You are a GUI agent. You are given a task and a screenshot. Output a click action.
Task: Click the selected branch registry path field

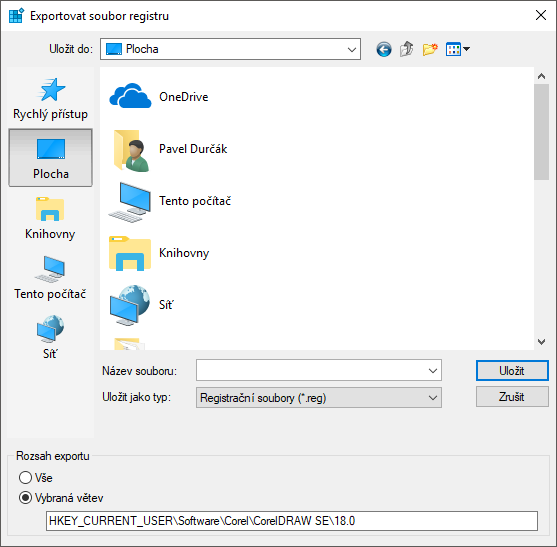click(x=292, y=521)
